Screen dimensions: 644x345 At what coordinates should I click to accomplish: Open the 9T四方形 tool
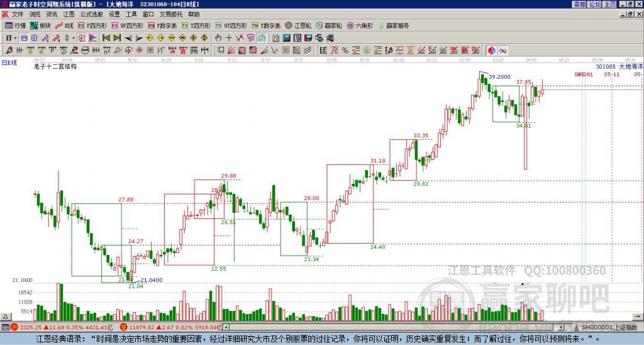coord(231,25)
